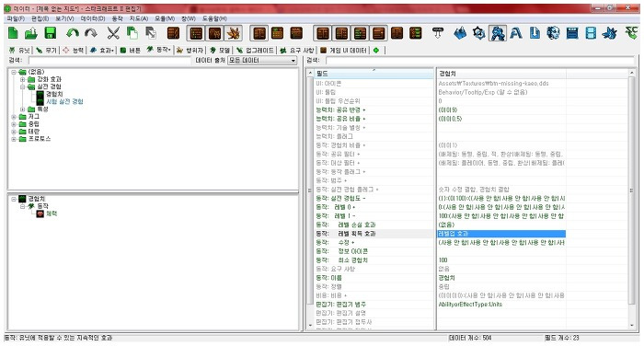Viewport: 644px width, 346px height.
Task: Toggle the list view button in first group
Action: [x=196, y=33]
